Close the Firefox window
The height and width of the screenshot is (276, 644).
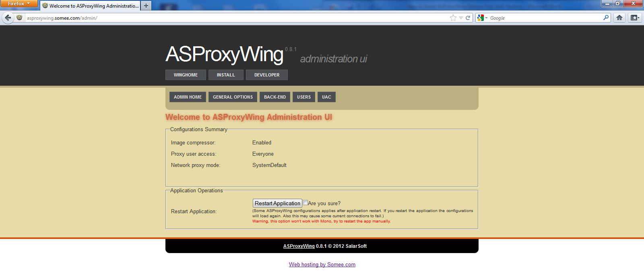point(633,3)
